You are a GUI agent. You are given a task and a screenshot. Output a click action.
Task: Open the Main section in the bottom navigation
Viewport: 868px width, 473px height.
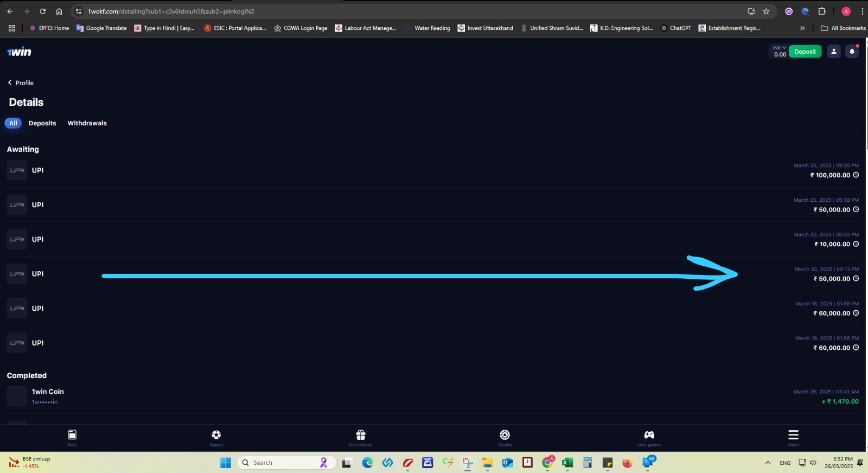(x=72, y=438)
